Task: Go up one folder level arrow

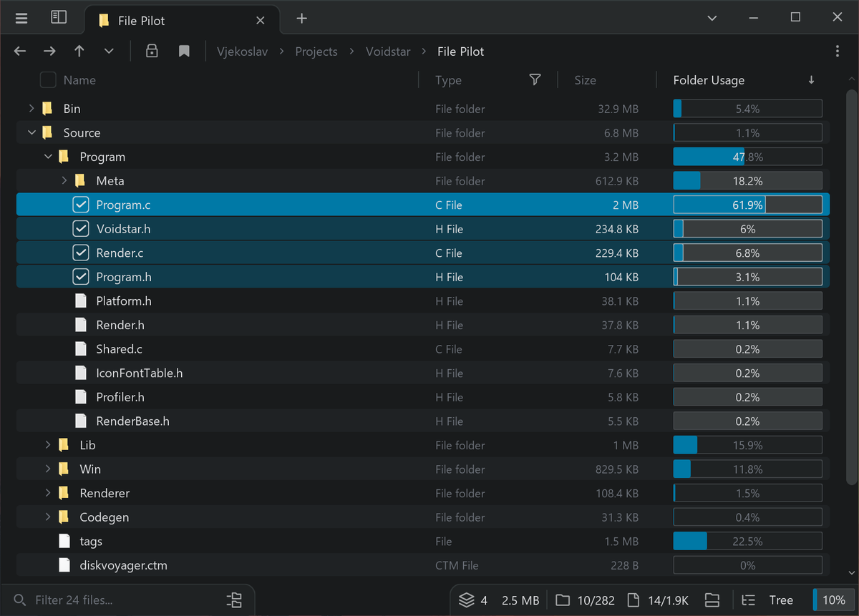Action: point(79,51)
